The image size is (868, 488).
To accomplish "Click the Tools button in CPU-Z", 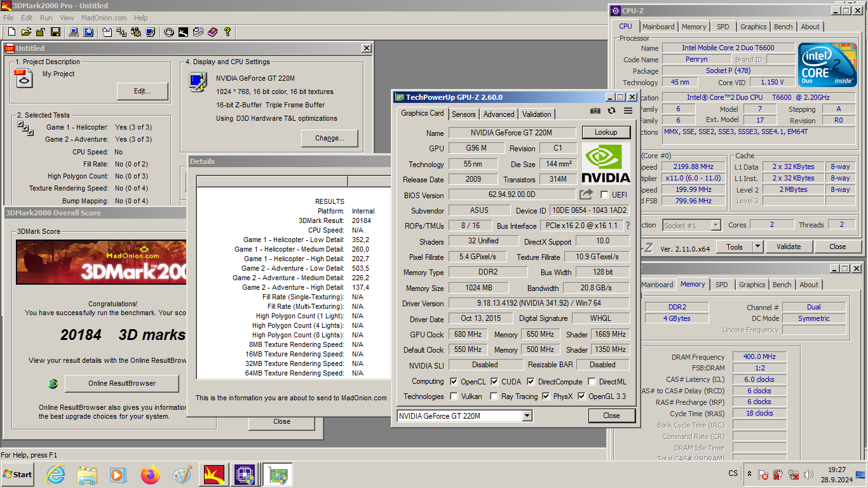I will pyautogui.click(x=735, y=247).
